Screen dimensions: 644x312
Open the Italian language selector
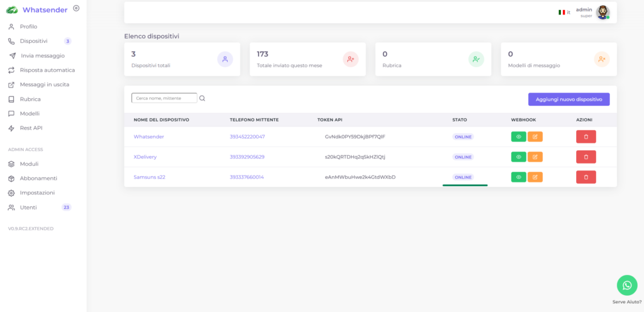tap(564, 13)
